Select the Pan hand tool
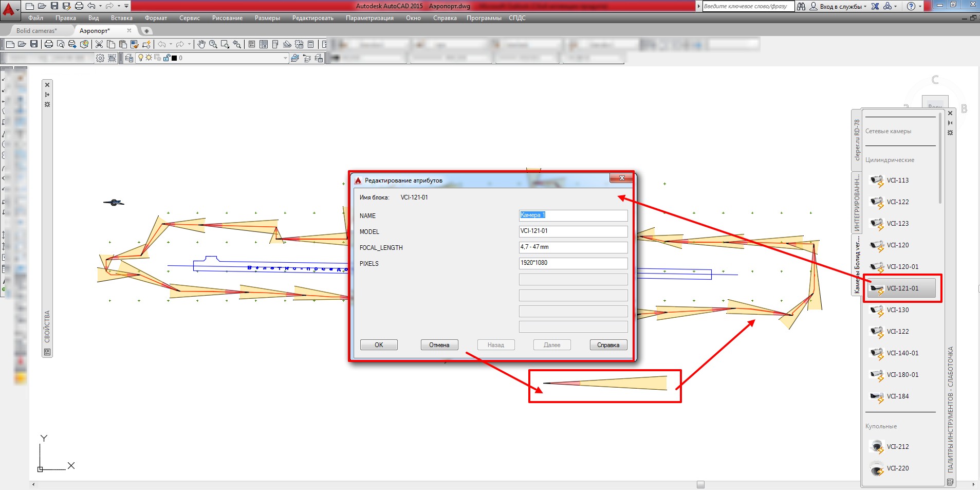 pyautogui.click(x=201, y=44)
